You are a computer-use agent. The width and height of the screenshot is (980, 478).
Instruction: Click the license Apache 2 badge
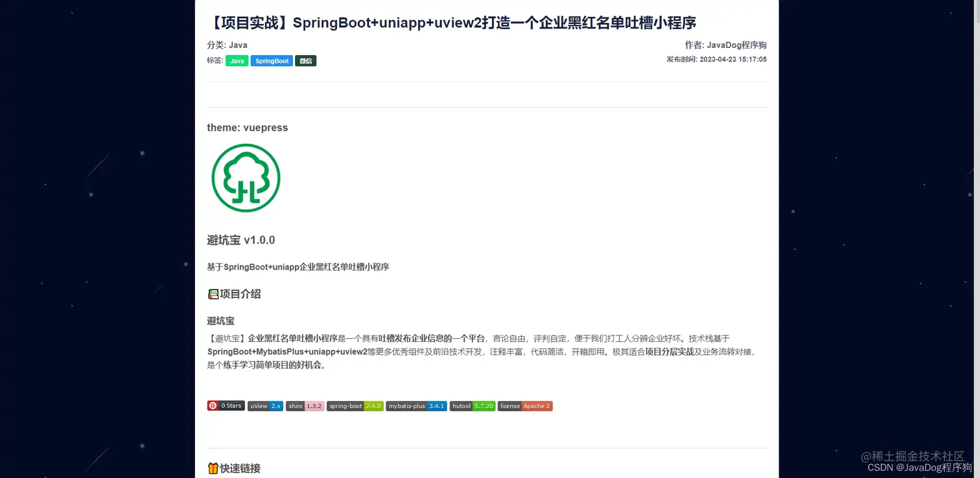(525, 406)
